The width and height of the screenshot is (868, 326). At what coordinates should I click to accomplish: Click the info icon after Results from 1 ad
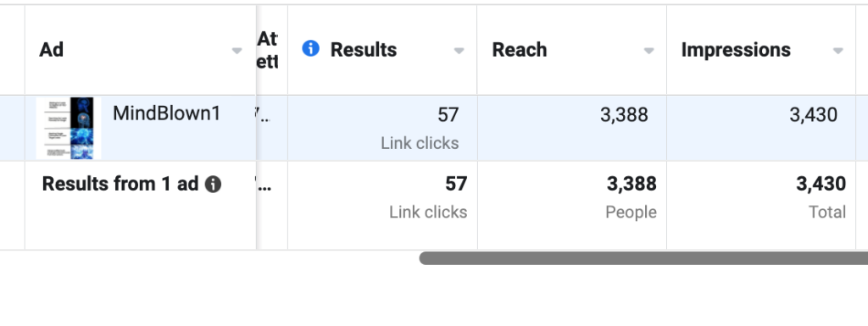(213, 184)
